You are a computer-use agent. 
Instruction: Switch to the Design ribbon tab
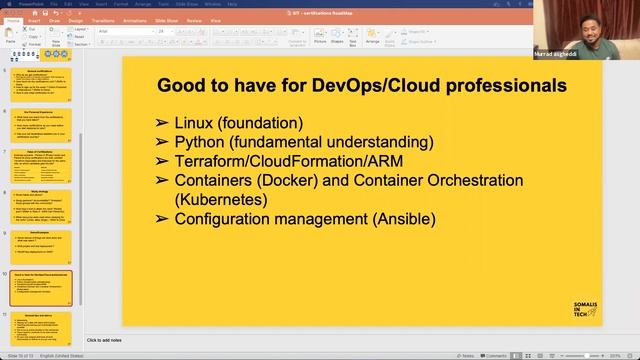76,20
